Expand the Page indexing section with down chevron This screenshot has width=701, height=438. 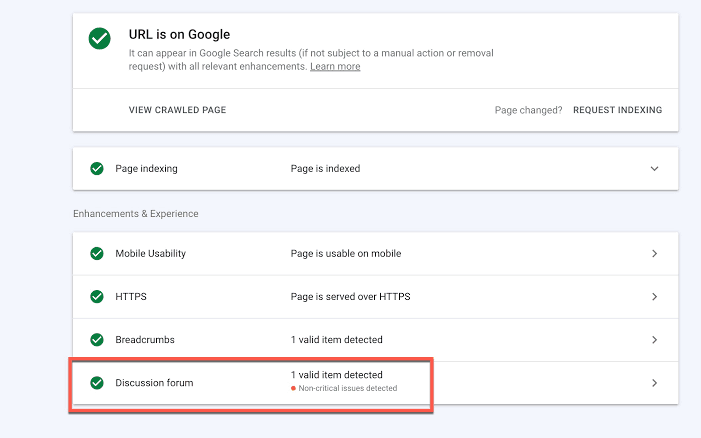pos(654,169)
